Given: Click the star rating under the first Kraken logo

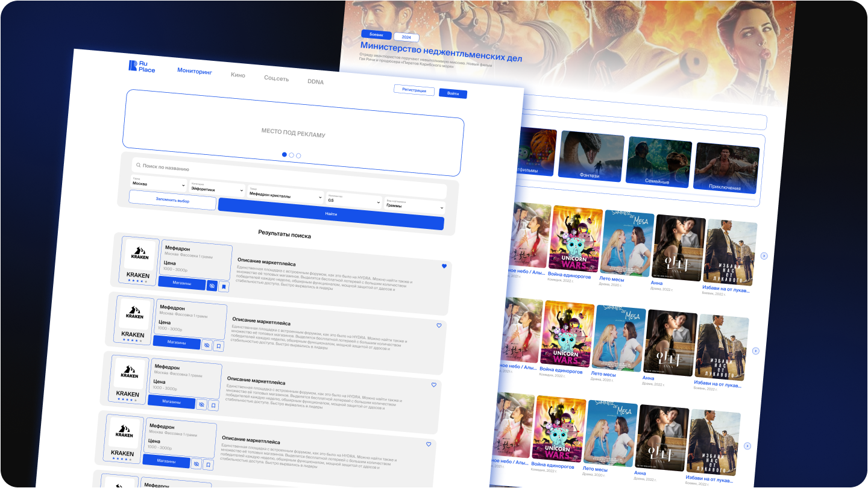Looking at the screenshot, I should click(137, 281).
